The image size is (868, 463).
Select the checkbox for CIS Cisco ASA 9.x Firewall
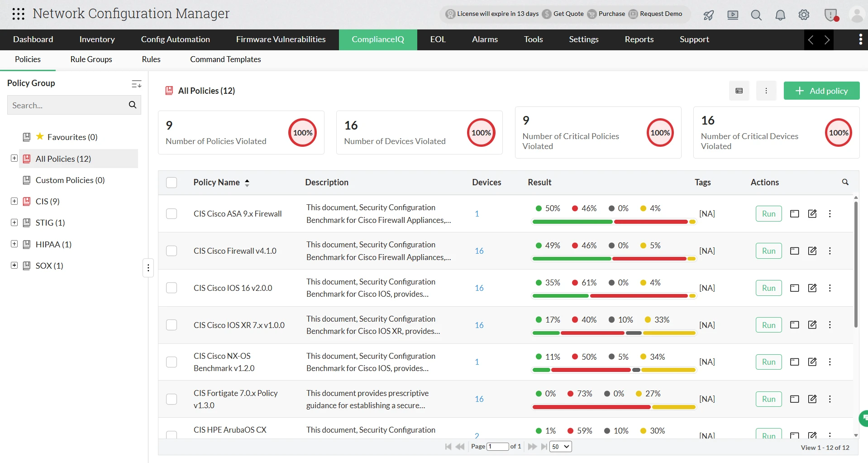click(172, 213)
